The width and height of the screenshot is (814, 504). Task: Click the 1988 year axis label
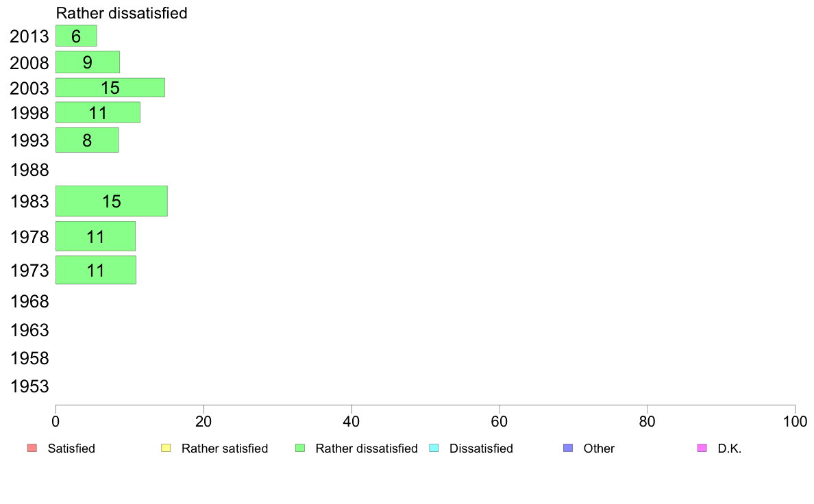click(x=29, y=170)
